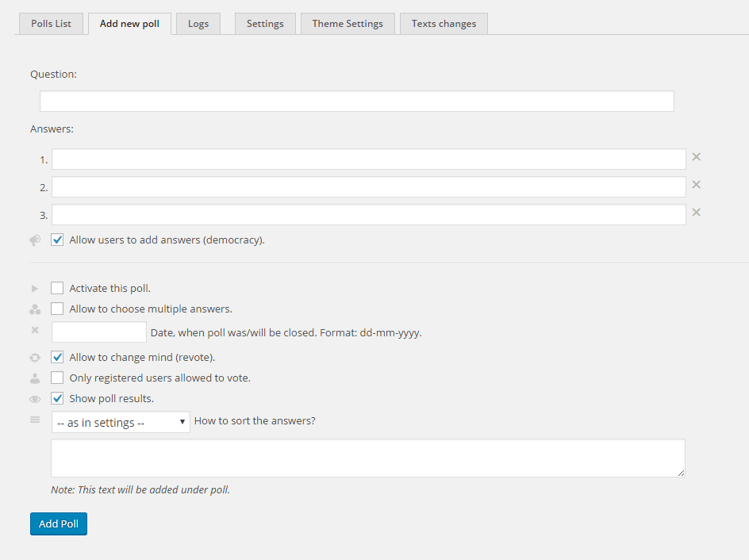Screen dimensions: 749x560
Task: Click the 'Question:' label
Action: tap(53, 74)
